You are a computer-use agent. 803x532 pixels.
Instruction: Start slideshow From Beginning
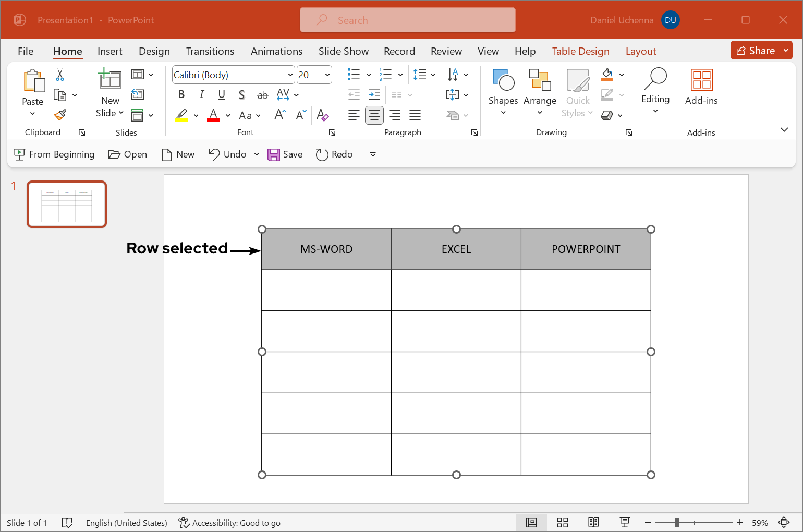[54, 154]
